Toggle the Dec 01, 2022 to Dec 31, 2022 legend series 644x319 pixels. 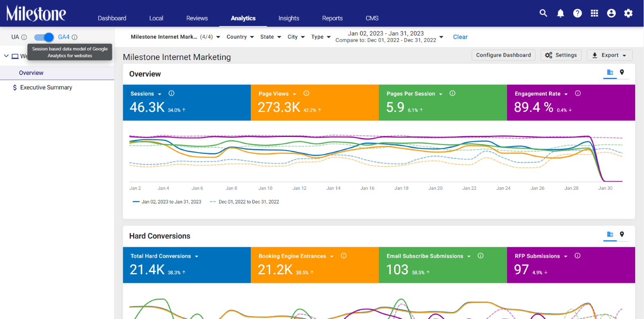(244, 202)
